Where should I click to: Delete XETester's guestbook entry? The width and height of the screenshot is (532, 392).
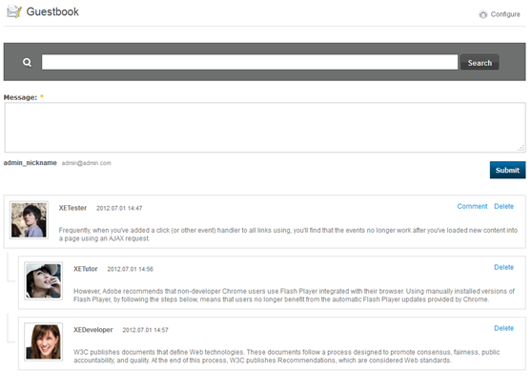[503, 206]
